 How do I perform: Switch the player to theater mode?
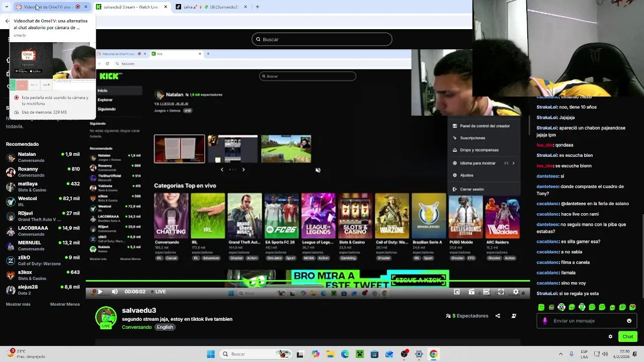487,292
